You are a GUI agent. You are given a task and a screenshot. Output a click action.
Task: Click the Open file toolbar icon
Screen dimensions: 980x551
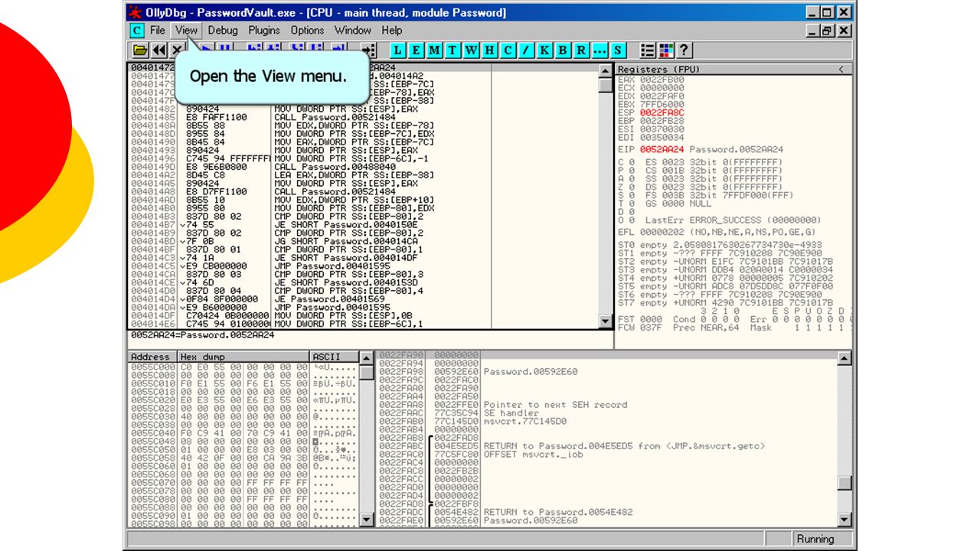140,51
